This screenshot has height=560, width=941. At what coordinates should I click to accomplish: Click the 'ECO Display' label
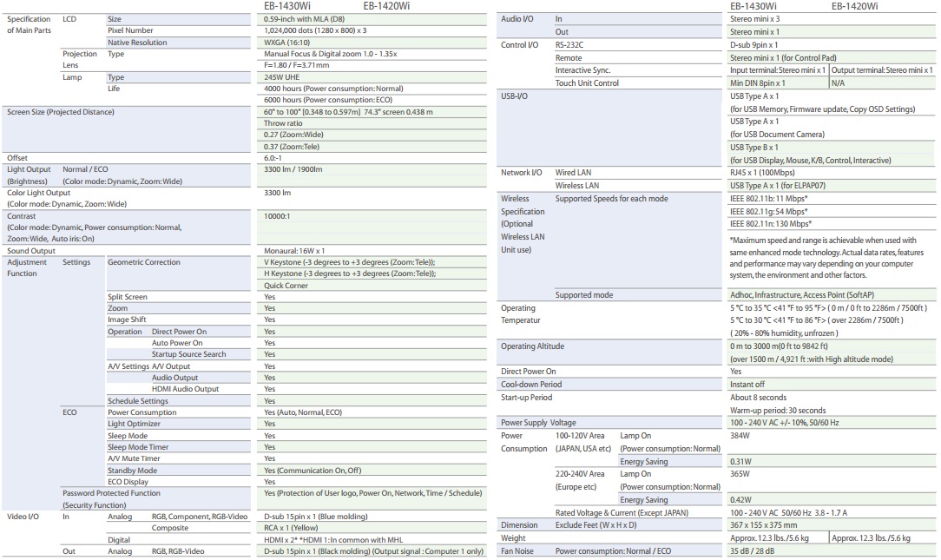(128, 483)
